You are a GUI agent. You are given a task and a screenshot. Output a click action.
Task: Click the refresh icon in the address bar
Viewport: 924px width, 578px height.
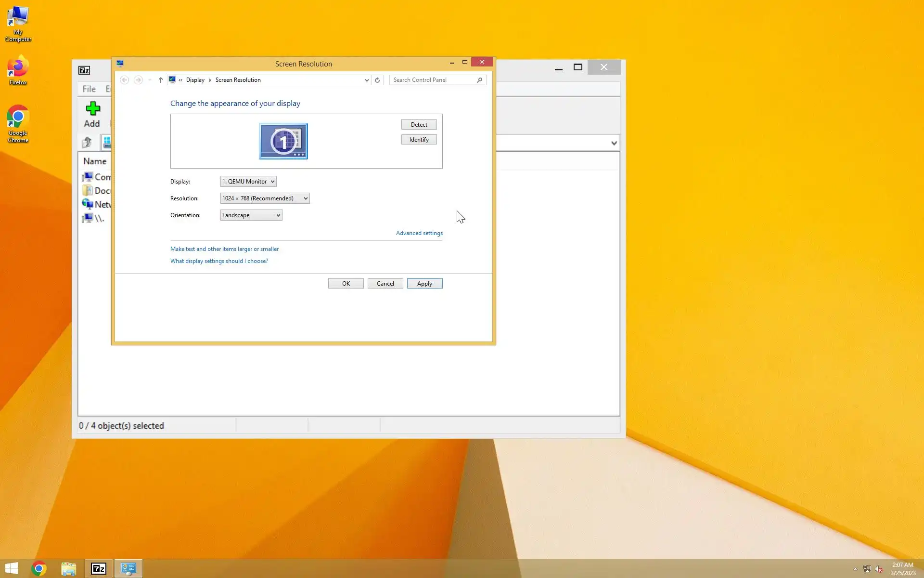point(377,80)
